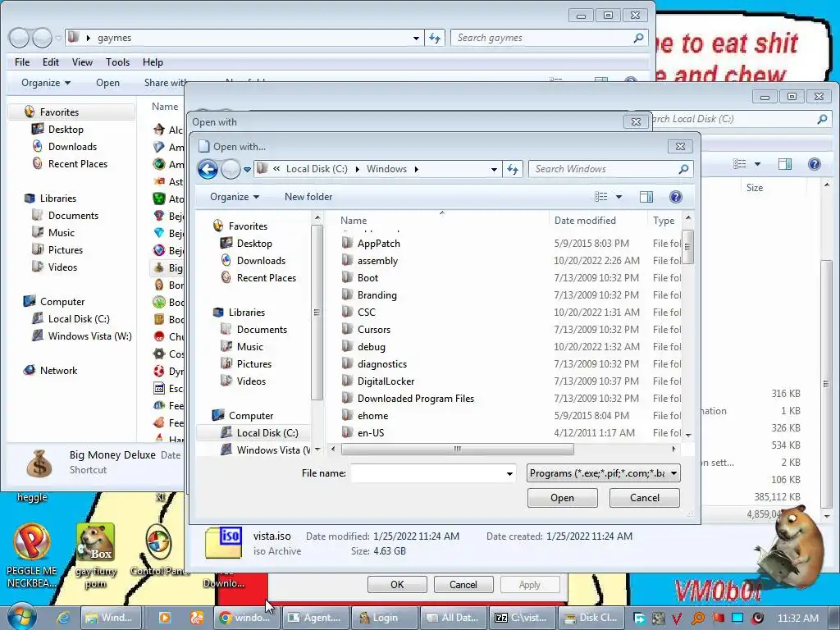Screen dimensions: 840x630
Task: Open view options dropdown arrow in dialog
Action: [619, 197]
